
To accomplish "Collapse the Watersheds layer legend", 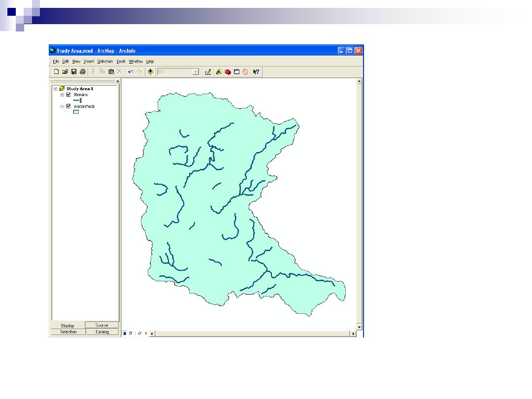I will [62, 106].
